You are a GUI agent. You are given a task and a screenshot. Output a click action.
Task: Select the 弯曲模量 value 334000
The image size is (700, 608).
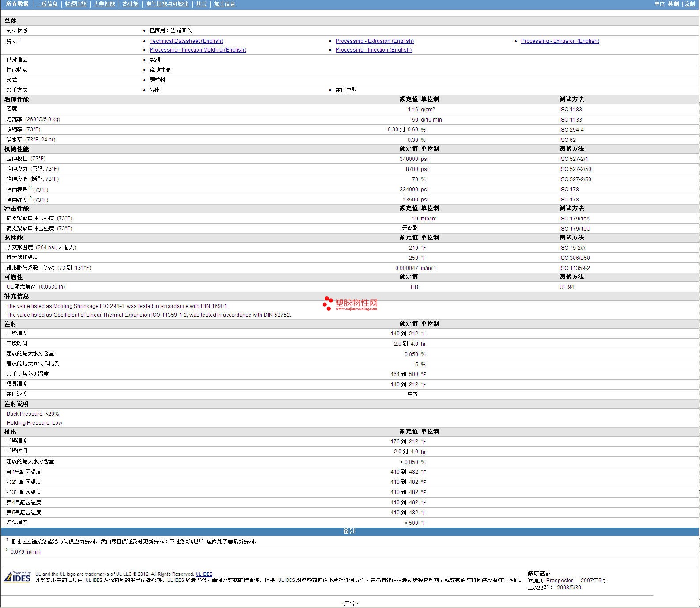409,190
